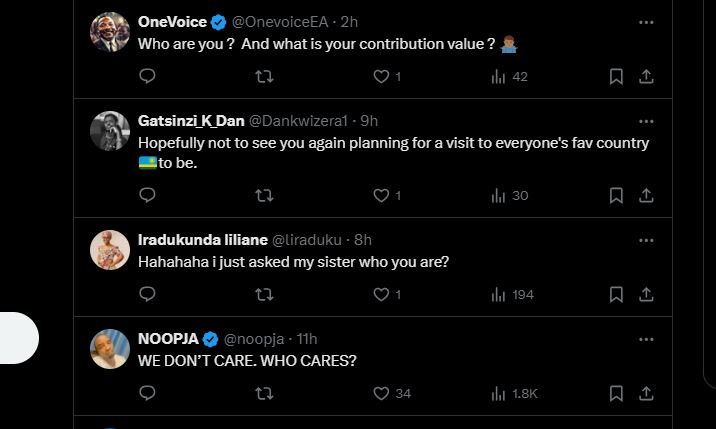Share Gatsinzi_K_Dan's tweet

tap(646, 196)
